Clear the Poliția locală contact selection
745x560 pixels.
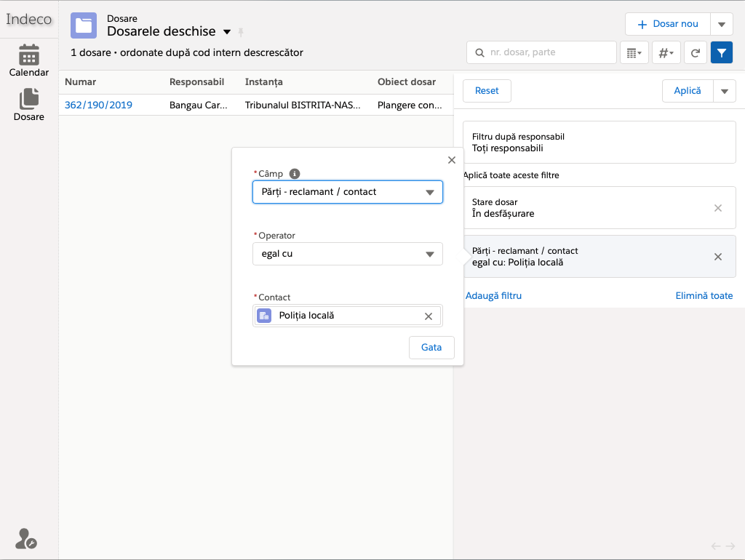point(429,316)
